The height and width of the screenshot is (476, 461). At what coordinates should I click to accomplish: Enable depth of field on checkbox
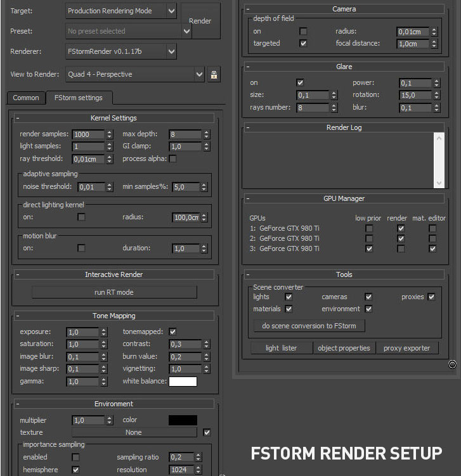pyautogui.click(x=303, y=31)
